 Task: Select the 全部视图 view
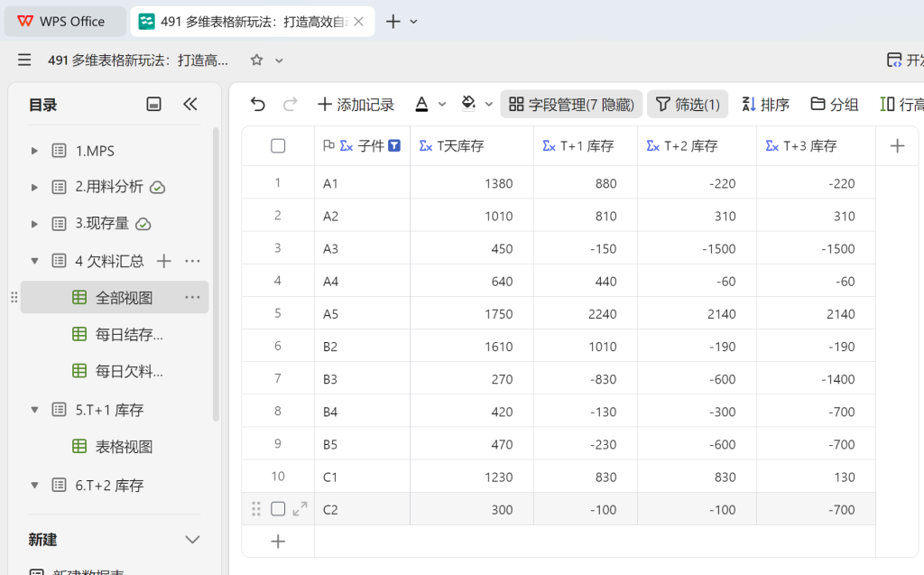point(115,297)
